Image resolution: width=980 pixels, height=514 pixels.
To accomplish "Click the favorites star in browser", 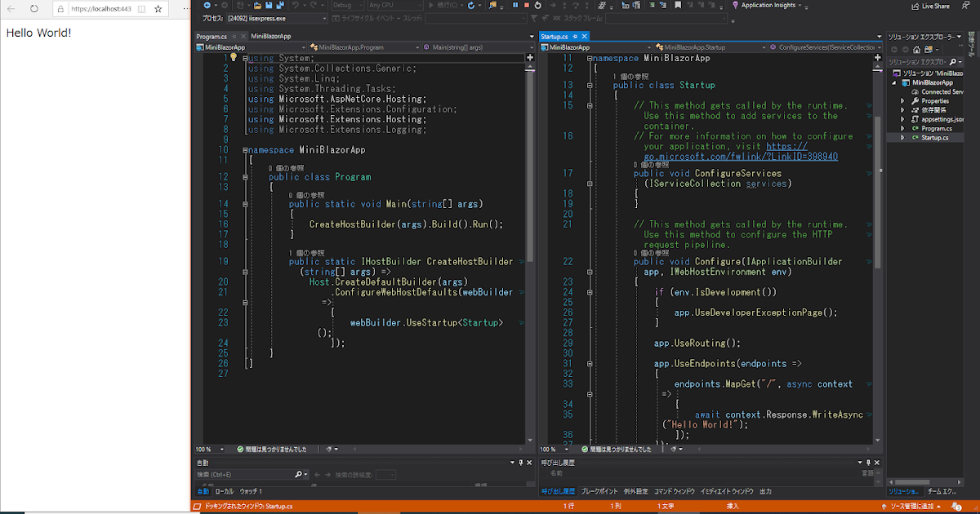I will [158, 9].
